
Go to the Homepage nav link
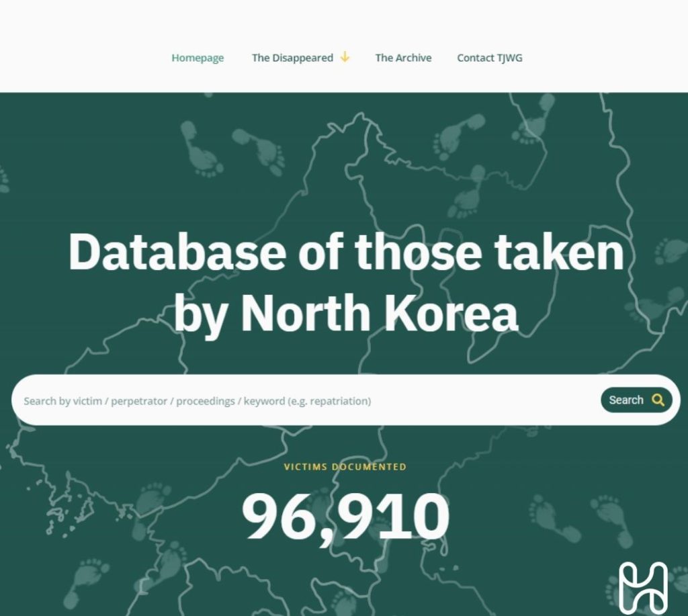198,58
